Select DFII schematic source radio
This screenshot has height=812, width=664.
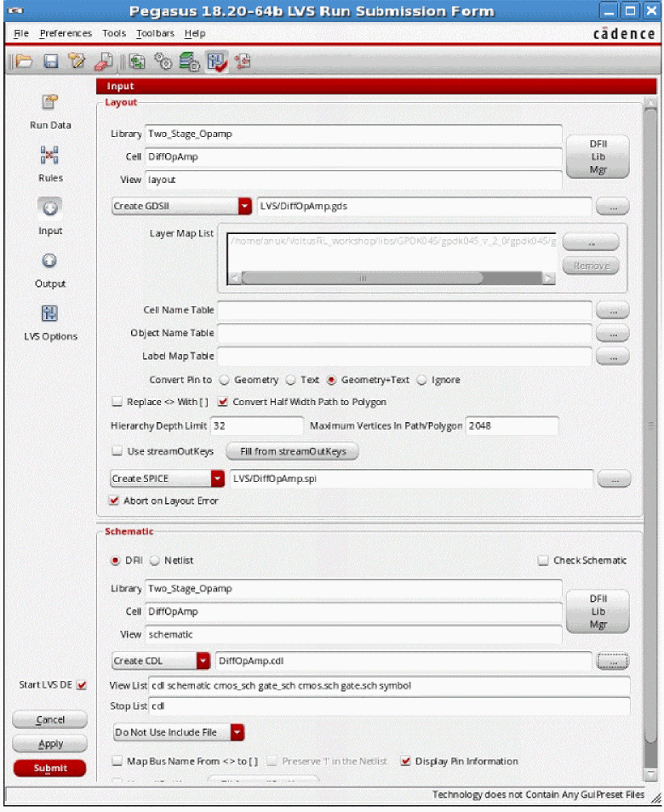click(115, 560)
